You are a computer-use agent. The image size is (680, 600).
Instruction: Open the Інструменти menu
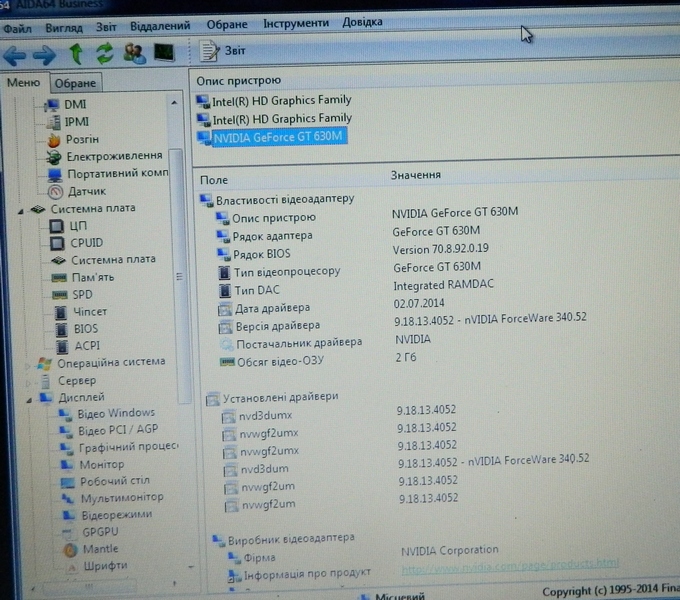[296, 23]
